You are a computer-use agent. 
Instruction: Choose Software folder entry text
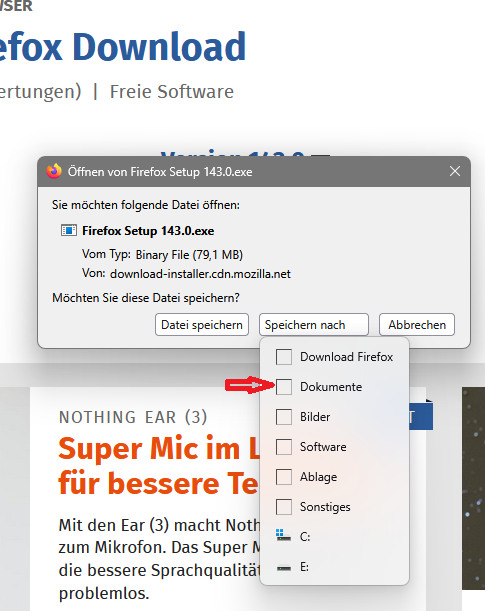pyautogui.click(x=323, y=447)
